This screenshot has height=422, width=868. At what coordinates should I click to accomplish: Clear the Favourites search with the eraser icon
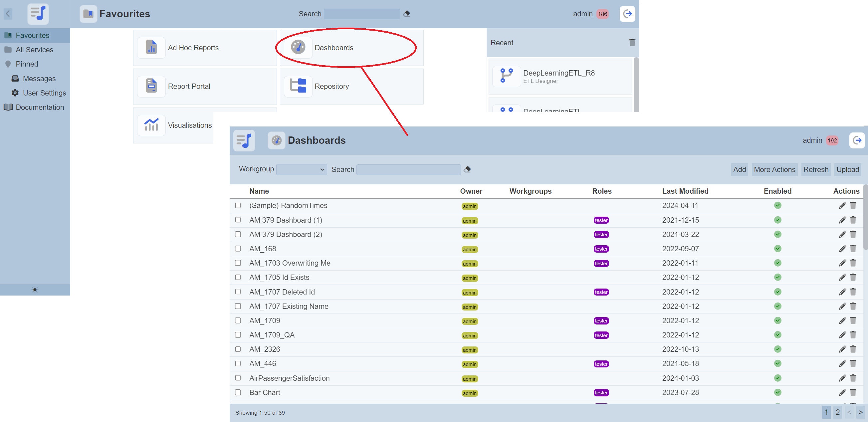pos(407,14)
